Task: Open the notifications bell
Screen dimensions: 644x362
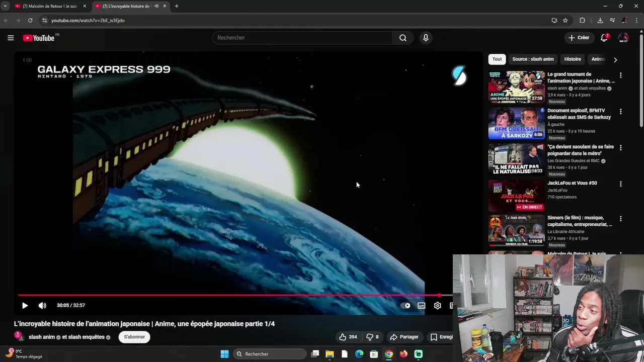Action: (604, 38)
